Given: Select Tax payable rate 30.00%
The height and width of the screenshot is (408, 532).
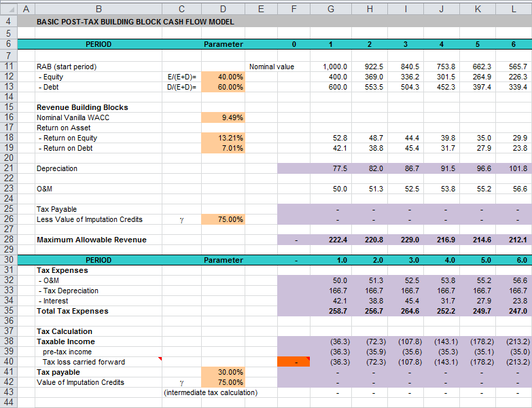Looking at the screenshot, I should (223, 372).
